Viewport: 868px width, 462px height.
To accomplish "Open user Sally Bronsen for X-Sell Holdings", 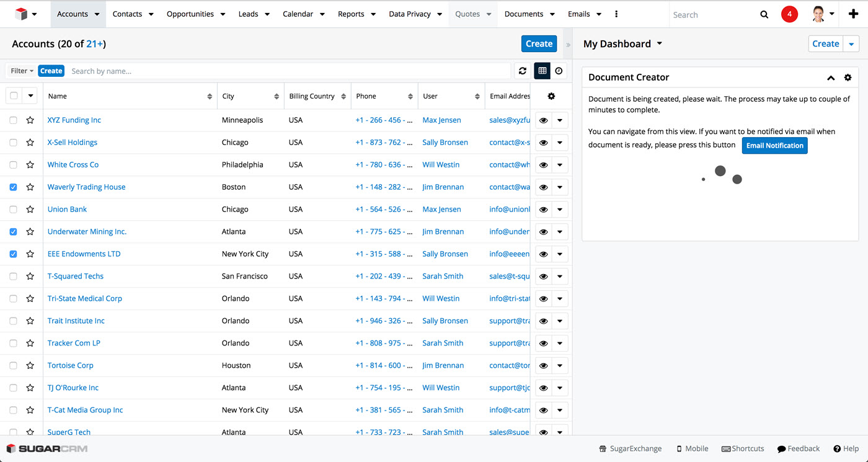I will (x=445, y=143).
